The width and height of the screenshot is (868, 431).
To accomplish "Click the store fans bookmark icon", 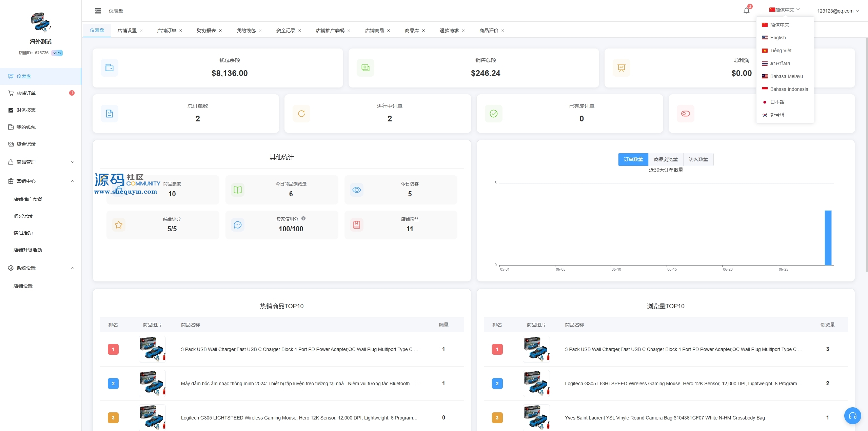I will [x=356, y=225].
